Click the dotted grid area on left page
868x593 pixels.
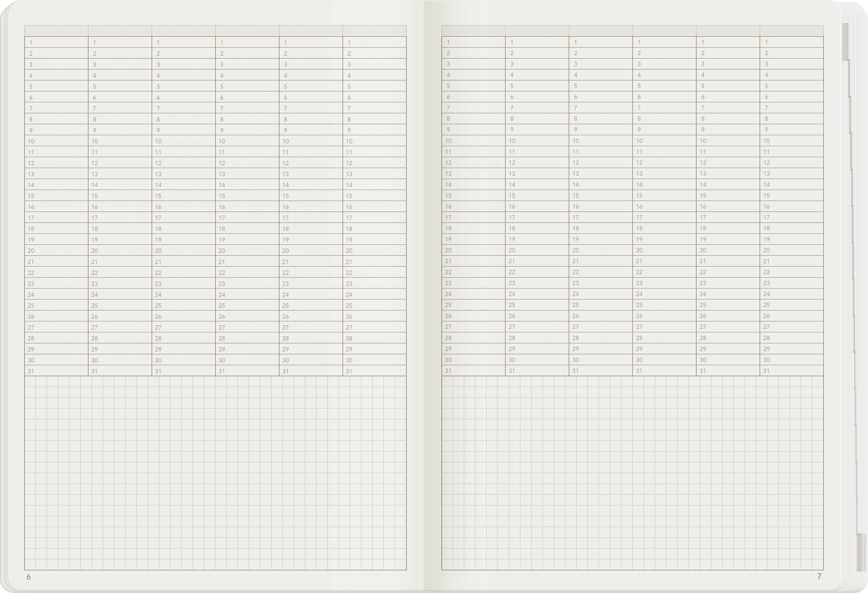point(215,472)
